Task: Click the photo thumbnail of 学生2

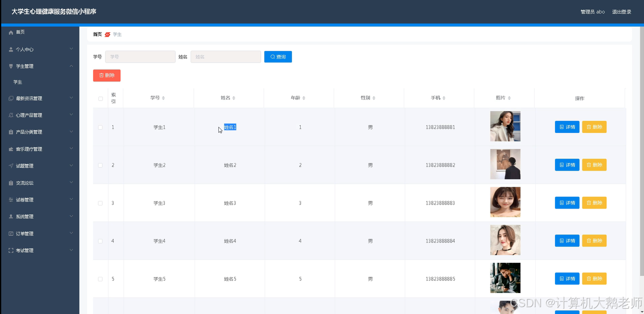Action: [505, 164]
